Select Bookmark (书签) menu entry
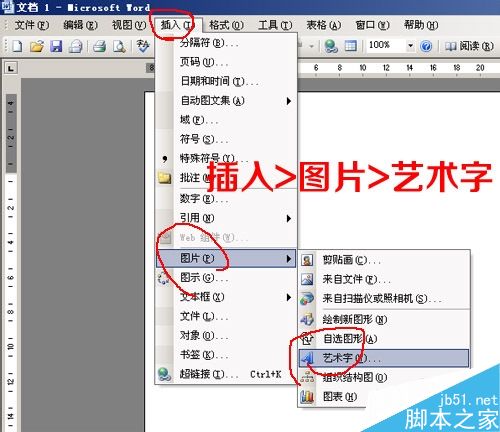 click(226, 355)
